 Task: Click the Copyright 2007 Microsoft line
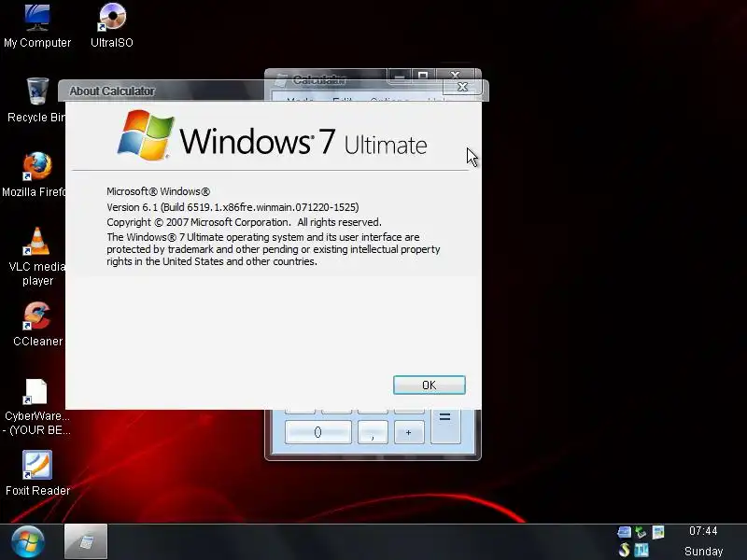tap(244, 222)
